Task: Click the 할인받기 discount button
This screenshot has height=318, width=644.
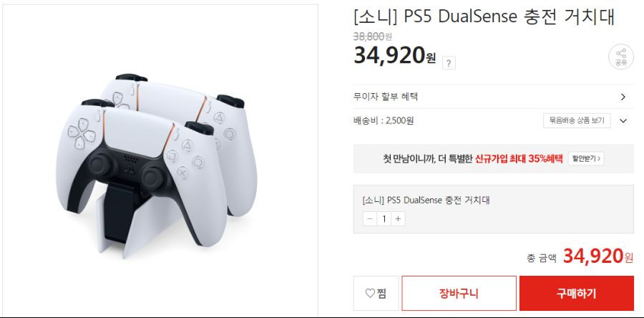Action: point(586,158)
